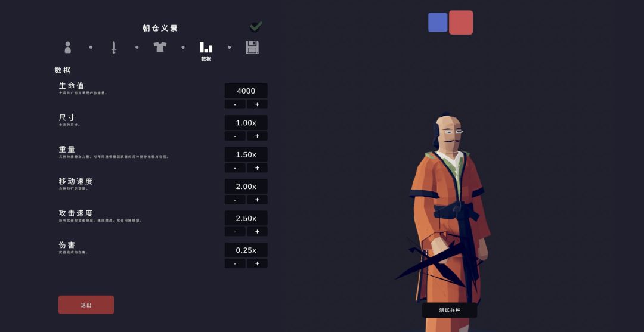Click the 移动速度 stat label

[76, 181]
